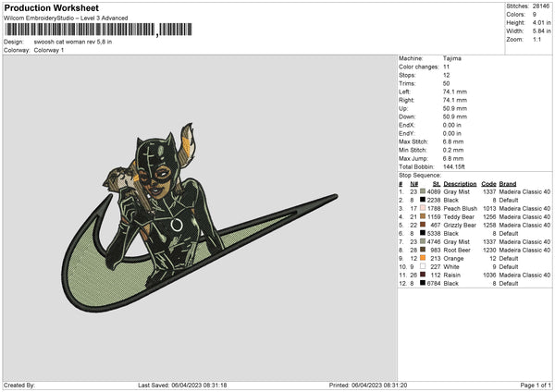Click the design name 'swoosh cat woman rev 5,8 in'
Image resolution: width=555 pixels, height=392 pixels.
(x=73, y=42)
